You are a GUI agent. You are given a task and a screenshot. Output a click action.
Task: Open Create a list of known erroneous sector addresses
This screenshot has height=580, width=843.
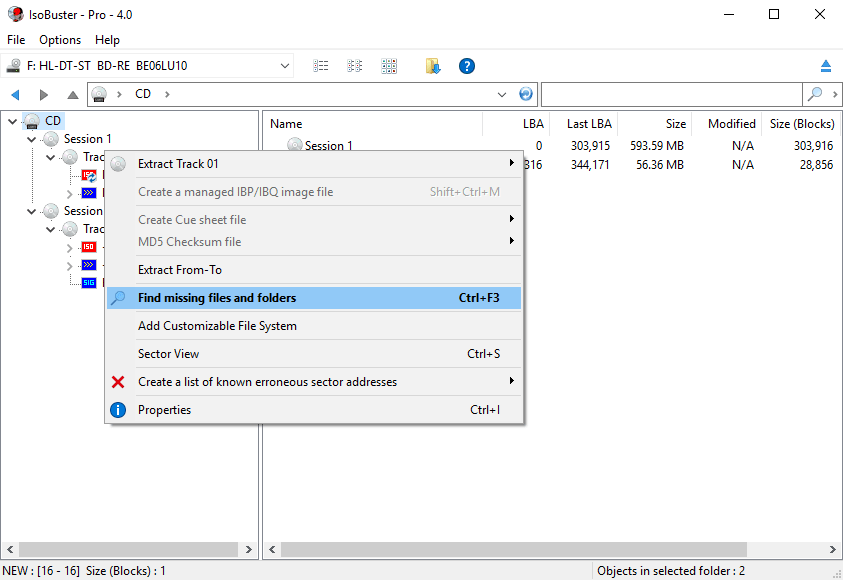click(314, 382)
